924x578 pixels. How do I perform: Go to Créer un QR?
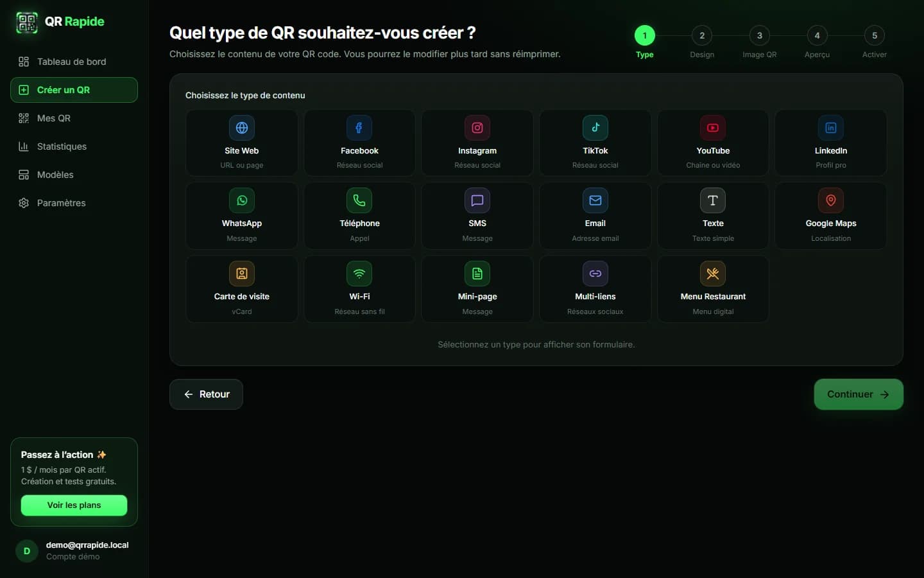pyautogui.click(x=74, y=90)
